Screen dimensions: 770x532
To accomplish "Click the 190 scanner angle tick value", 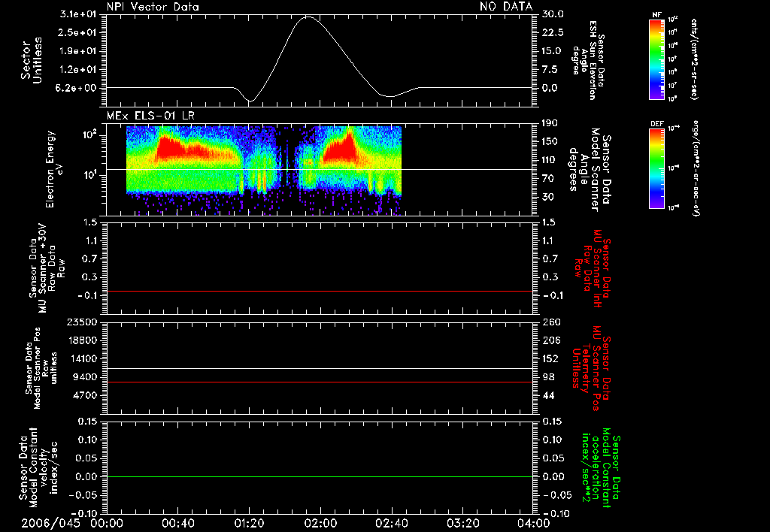I will [x=550, y=123].
